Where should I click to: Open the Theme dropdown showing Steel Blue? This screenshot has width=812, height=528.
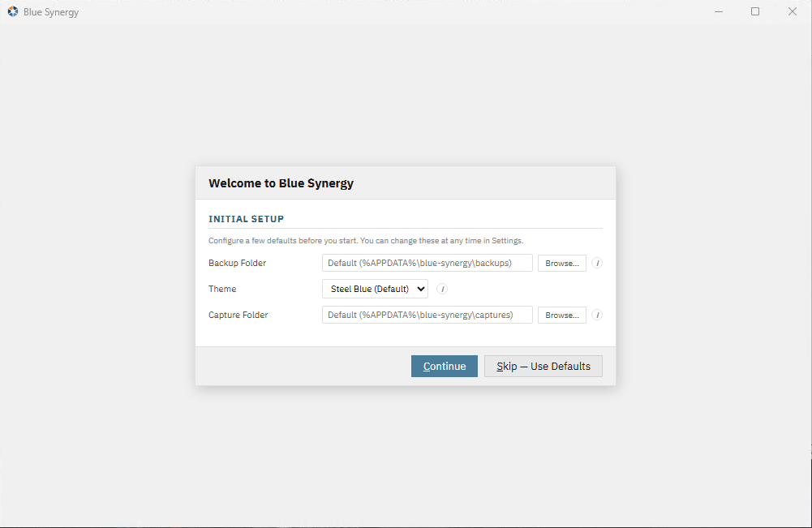point(374,289)
